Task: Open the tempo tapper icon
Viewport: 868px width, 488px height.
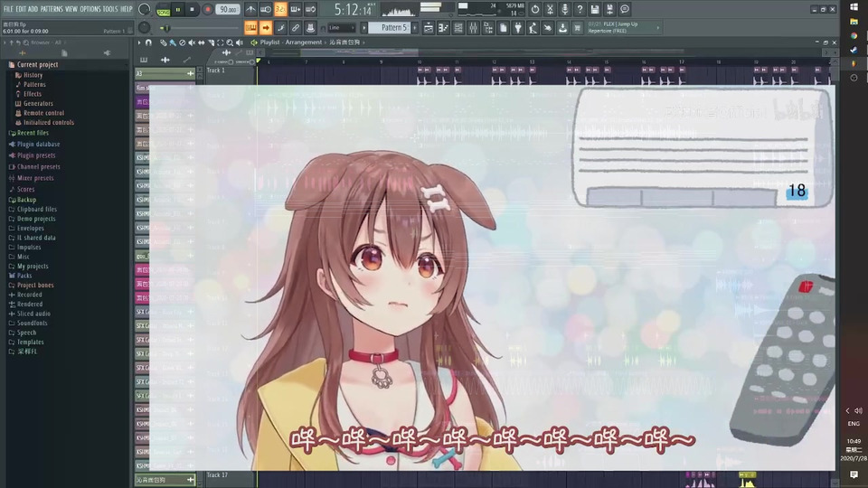Action: (x=533, y=28)
